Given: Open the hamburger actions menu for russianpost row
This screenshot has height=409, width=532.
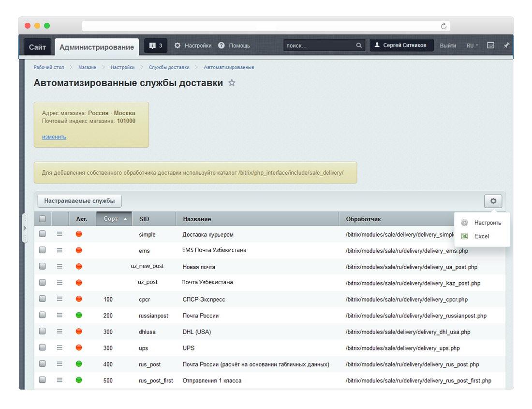Looking at the screenshot, I should coord(59,315).
